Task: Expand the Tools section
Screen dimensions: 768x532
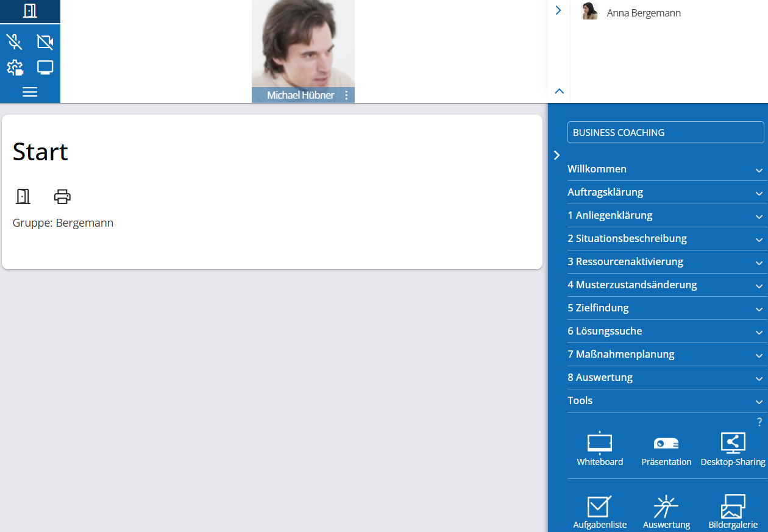Action: [x=665, y=401]
